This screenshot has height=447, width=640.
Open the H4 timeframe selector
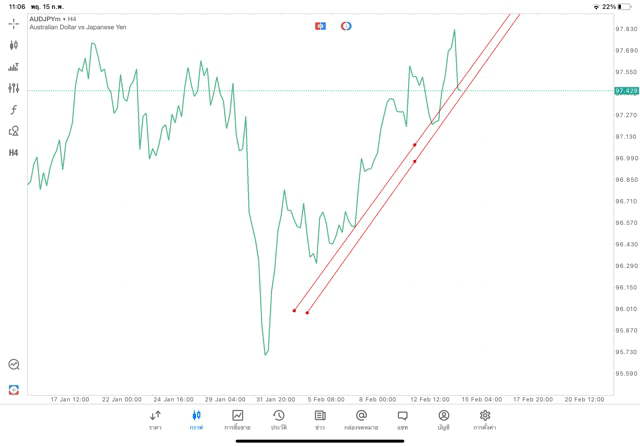pyautogui.click(x=14, y=153)
